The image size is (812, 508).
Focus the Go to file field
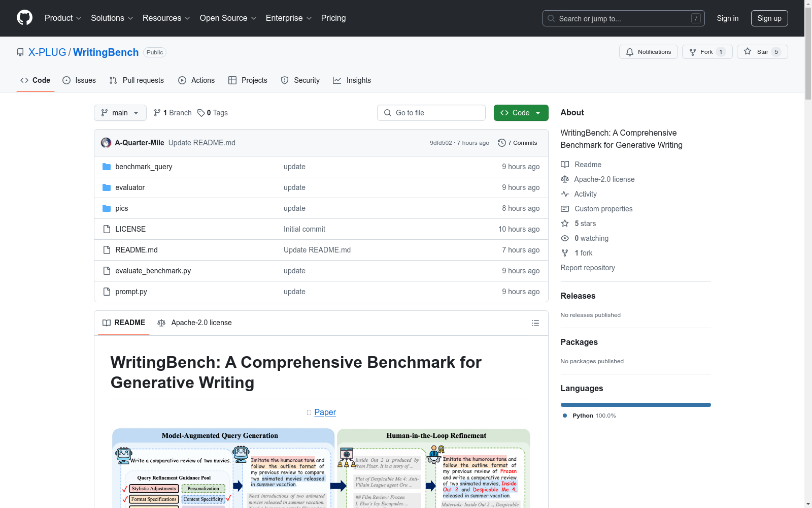click(431, 113)
